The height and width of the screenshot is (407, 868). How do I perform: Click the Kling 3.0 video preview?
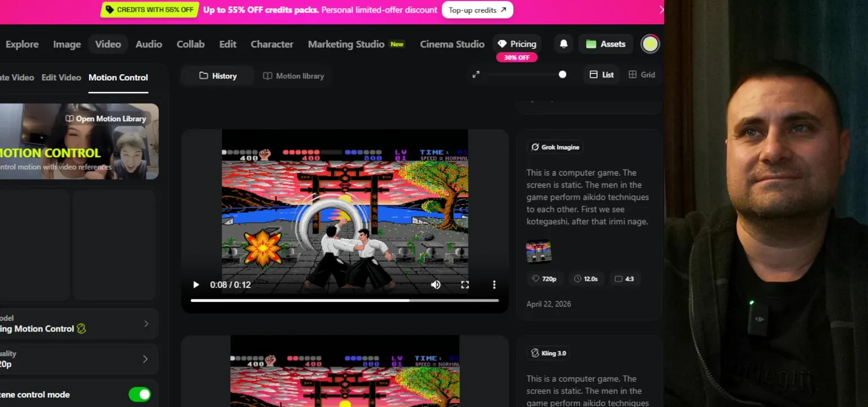[345, 371]
